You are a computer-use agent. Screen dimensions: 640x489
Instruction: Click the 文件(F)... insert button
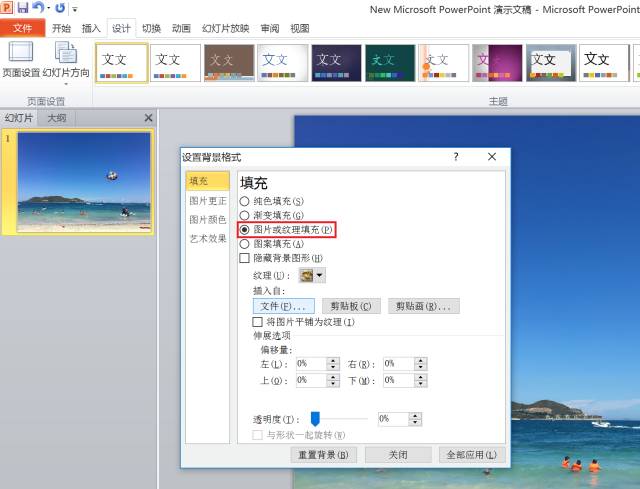pos(284,306)
